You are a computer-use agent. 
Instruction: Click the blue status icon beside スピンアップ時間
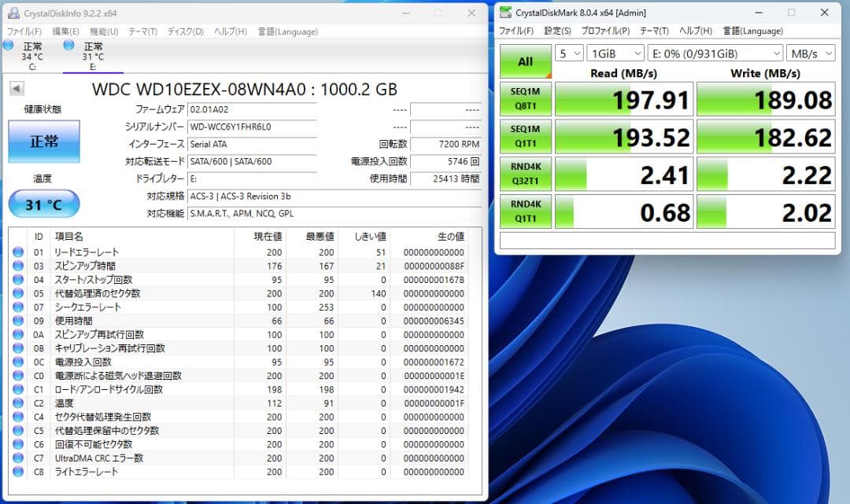[x=17, y=266]
